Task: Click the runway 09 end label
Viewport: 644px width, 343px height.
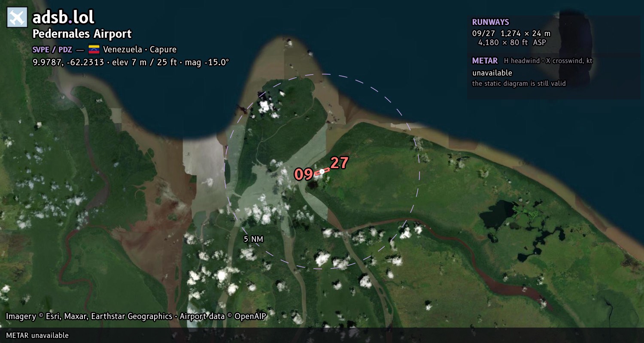Action: tap(304, 175)
